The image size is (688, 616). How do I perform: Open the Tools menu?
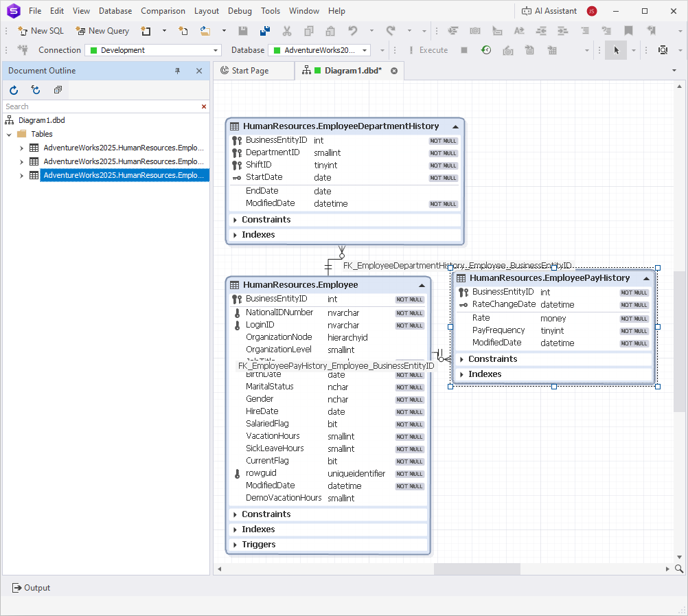click(271, 11)
